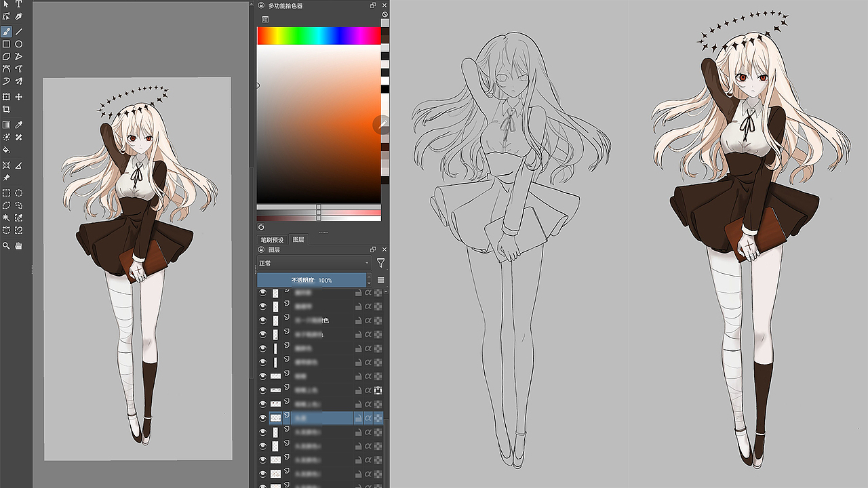Select the Polygonal Selection tool
868x488 pixels.
click(6, 205)
